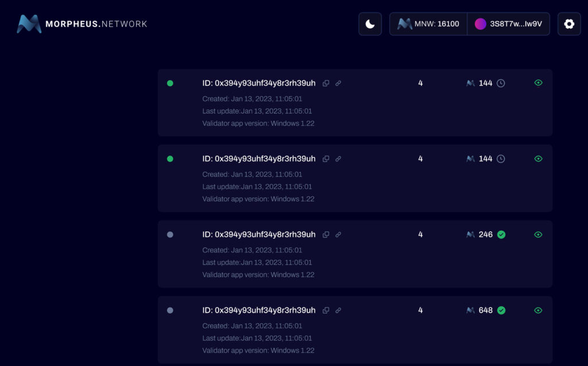Open the wallet dropdown labeled 3S8T7w...Iw9V

coord(509,24)
